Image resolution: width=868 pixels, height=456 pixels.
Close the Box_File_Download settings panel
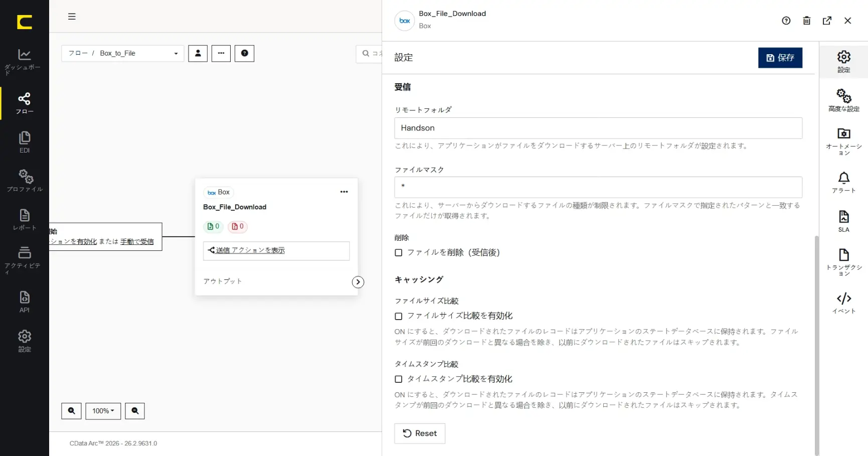click(848, 21)
